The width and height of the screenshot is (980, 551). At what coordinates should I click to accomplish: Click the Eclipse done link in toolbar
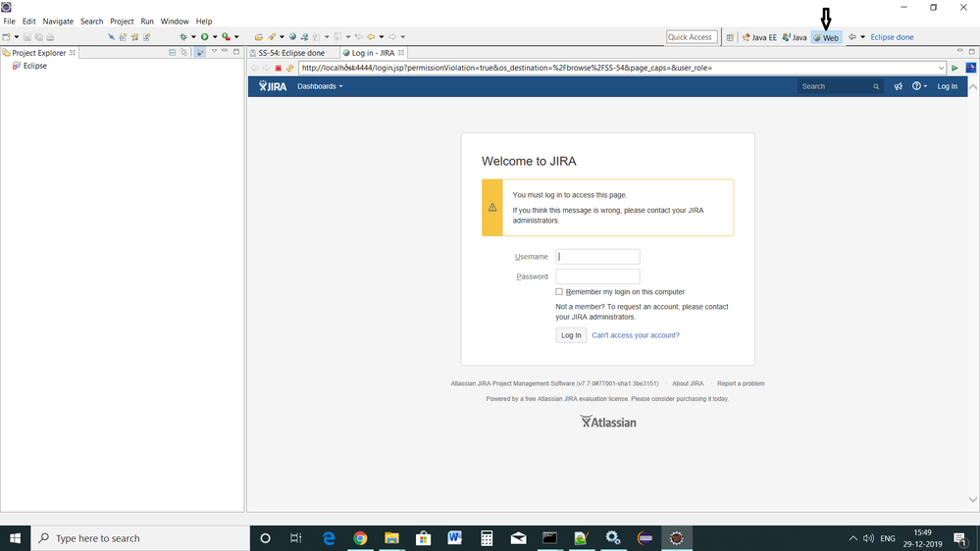(x=892, y=37)
